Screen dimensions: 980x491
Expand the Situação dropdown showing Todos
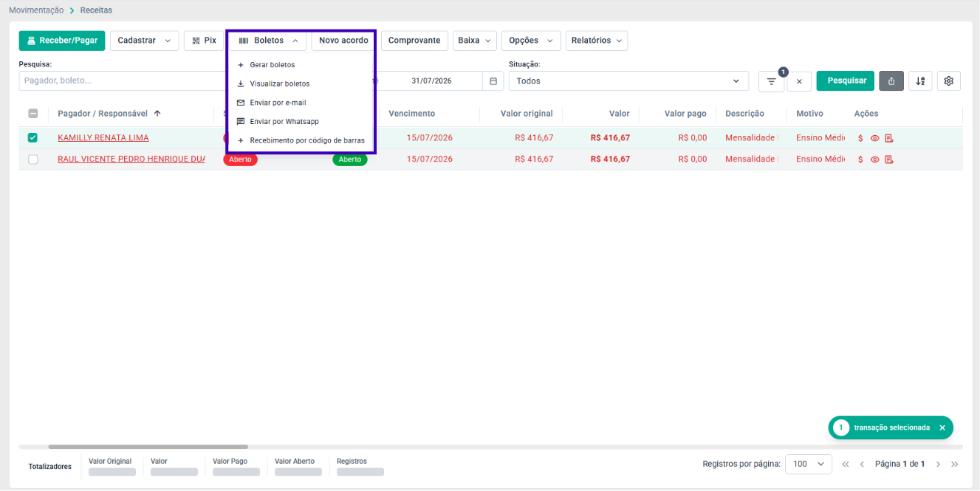(628, 81)
